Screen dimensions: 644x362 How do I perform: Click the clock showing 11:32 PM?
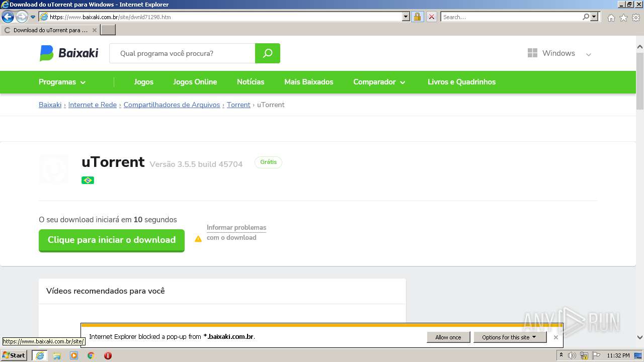tap(618, 355)
